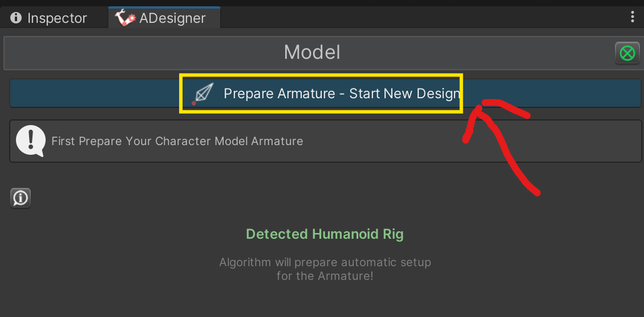The width and height of the screenshot is (644, 317).
Task: Click the green crossed-circle button beside Model
Action: (x=627, y=54)
